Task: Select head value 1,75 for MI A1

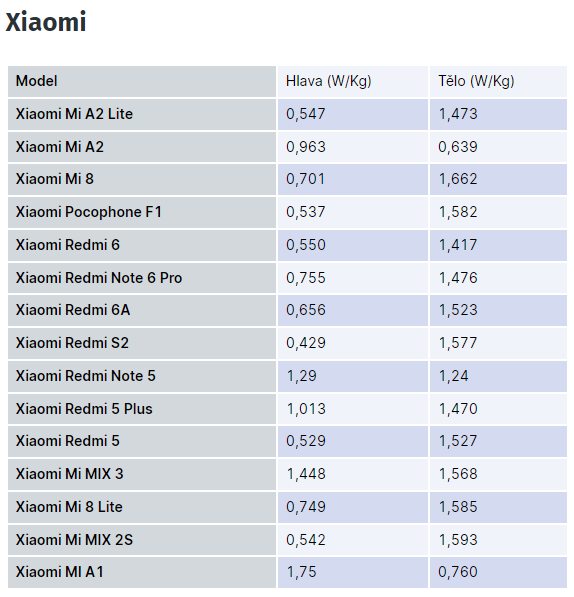Action: (x=301, y=572)
